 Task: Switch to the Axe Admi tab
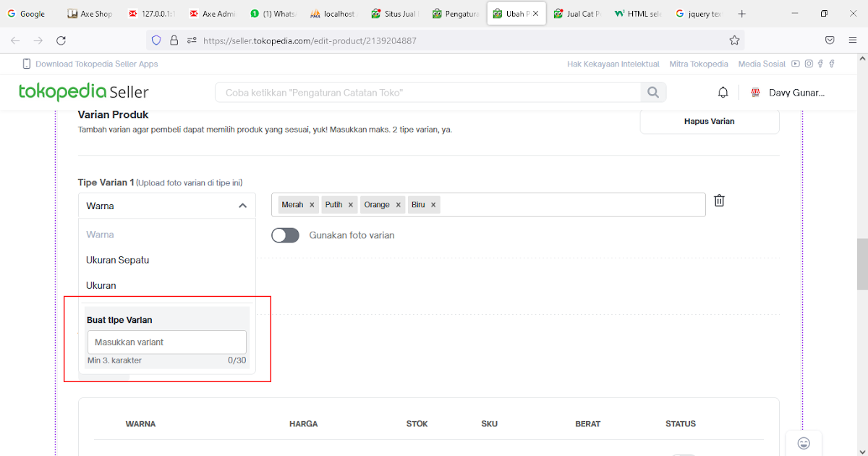coord(213,14)
